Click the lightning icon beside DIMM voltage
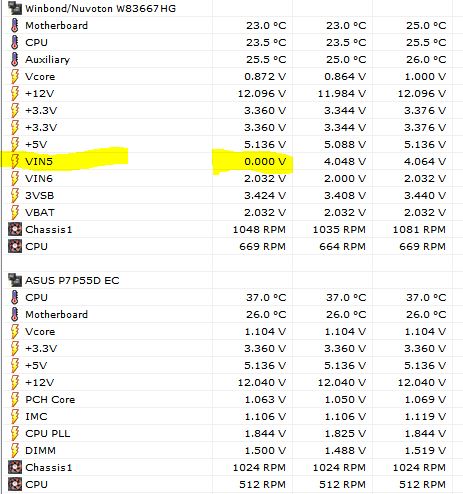The width and height of the screenshot is (463, 494). point(14,450)
